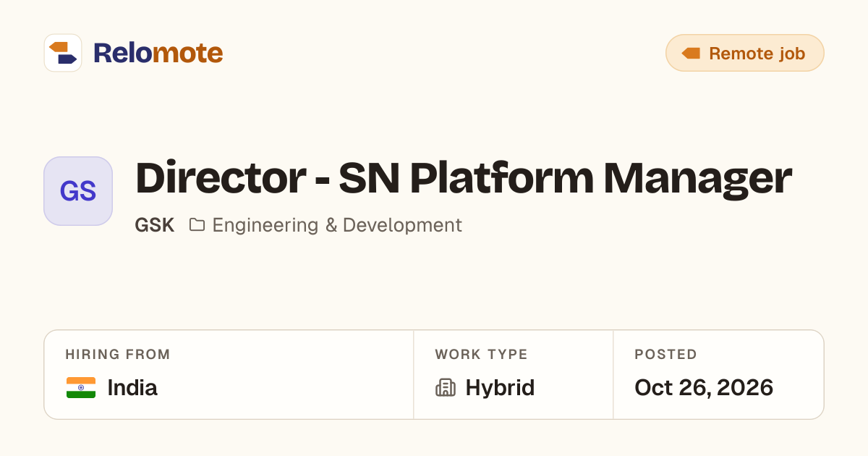
Task: Click the Remote job badge
Action: (744, 53)
